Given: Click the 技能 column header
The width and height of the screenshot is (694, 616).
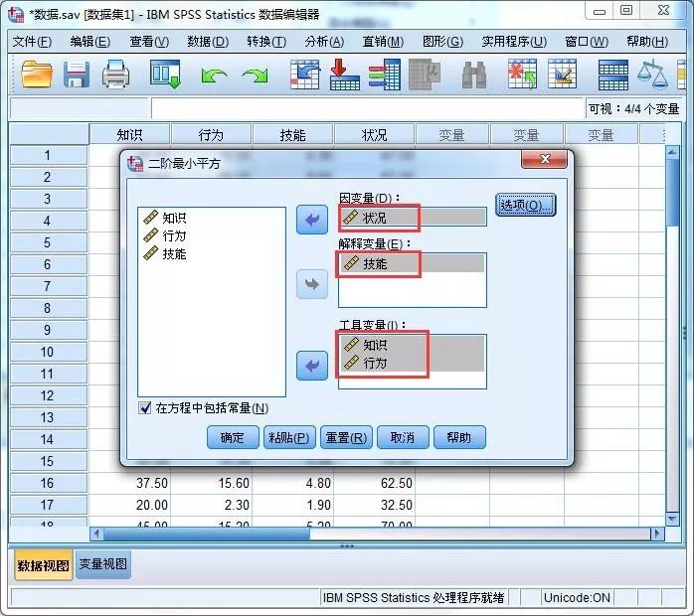Looking at the screenshot, I should 292,134.
